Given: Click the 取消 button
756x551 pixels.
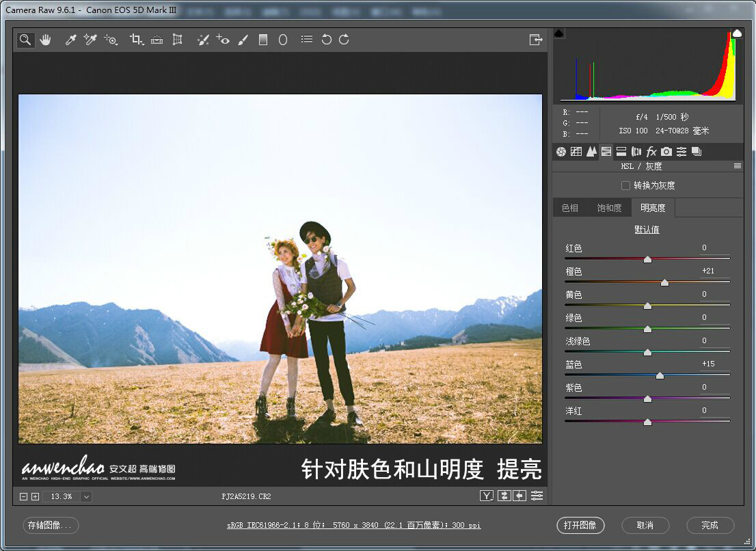Looking at the screenshot, I should [645, 525].
